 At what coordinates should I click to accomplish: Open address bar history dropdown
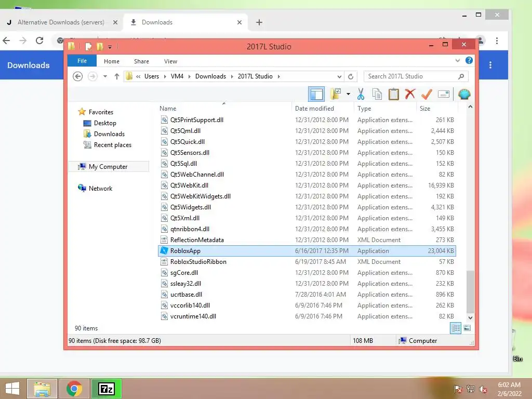tap(339, 76)
